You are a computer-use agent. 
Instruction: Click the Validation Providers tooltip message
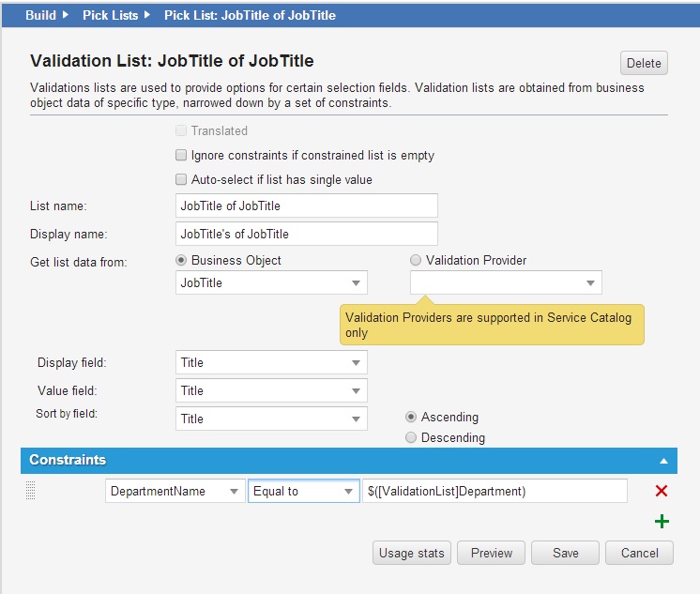click(492, 325)
